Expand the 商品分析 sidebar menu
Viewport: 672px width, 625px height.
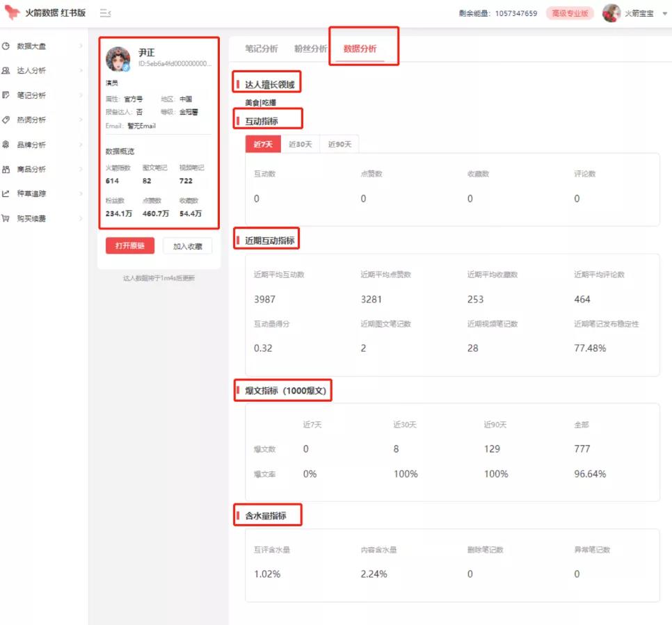point(43,169)
